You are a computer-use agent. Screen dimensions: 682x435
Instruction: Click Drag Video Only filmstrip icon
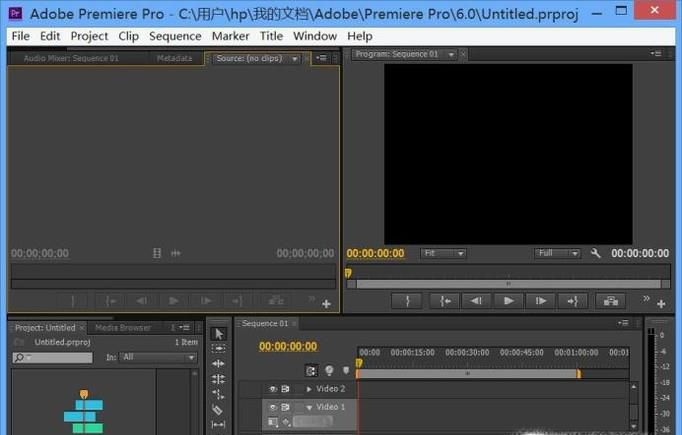[157, 253]
